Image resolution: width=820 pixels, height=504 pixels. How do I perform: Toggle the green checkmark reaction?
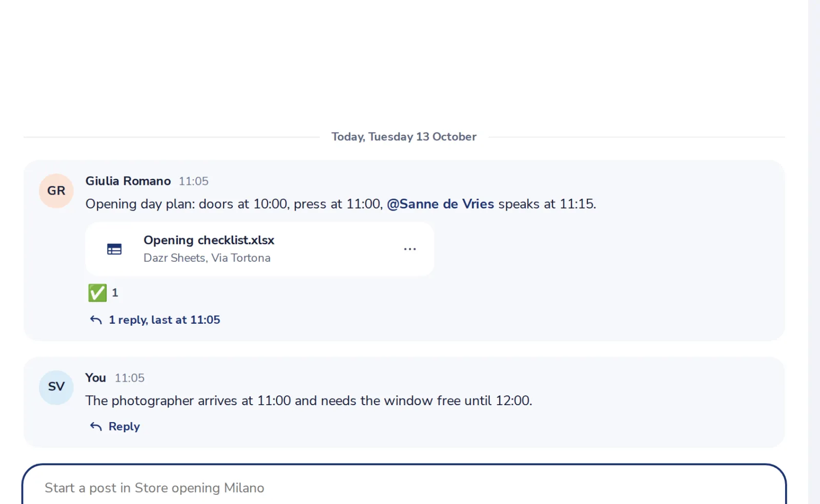[97, 293]
